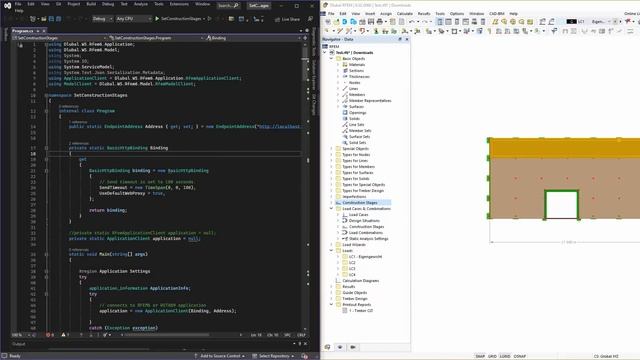Image resolution: width=640 pixels, height=360 pixels.
Task: Close the Program.cs tab
Action: [x=44, y=31]
